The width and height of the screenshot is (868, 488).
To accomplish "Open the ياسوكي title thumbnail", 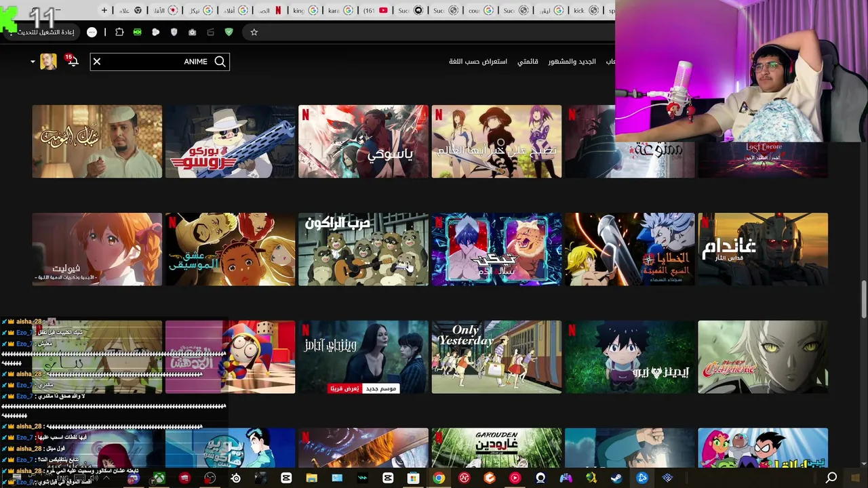I will tap(363, 141).
